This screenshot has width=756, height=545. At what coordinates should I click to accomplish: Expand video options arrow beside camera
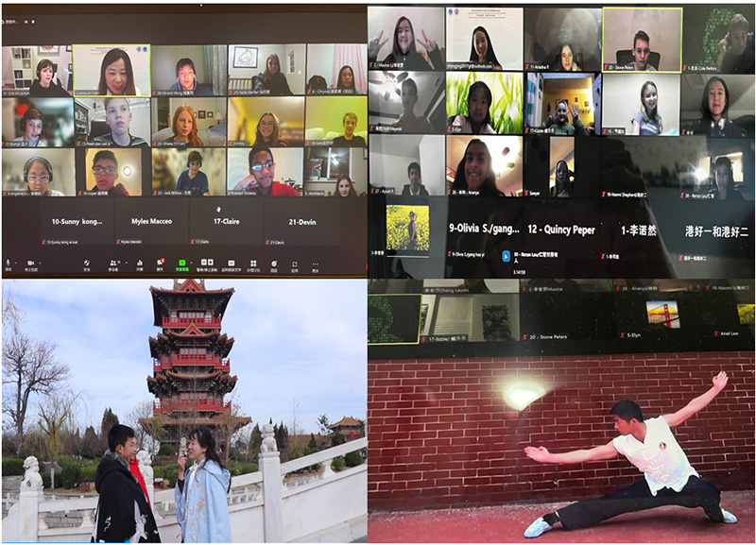[42, 262]
